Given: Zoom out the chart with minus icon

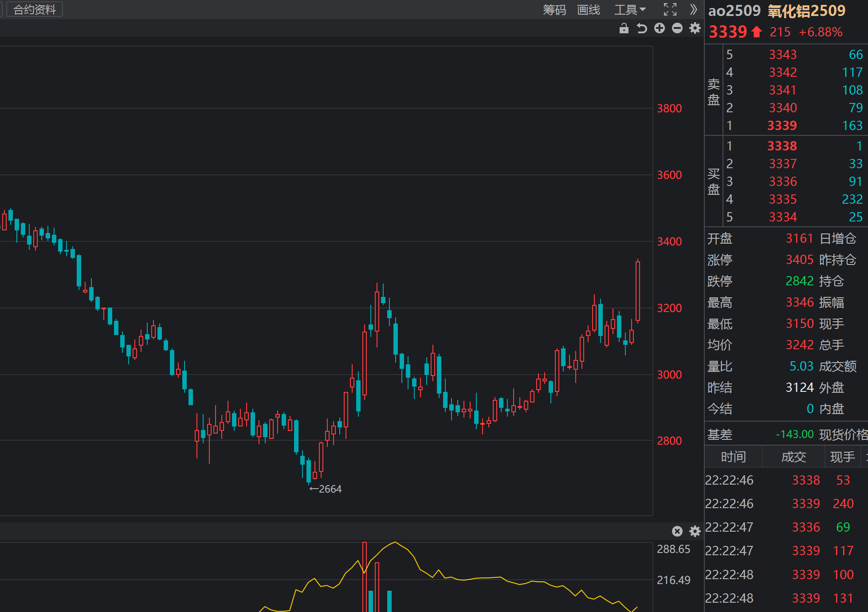Looking at the screenshot, I should [x=677, y=28].
